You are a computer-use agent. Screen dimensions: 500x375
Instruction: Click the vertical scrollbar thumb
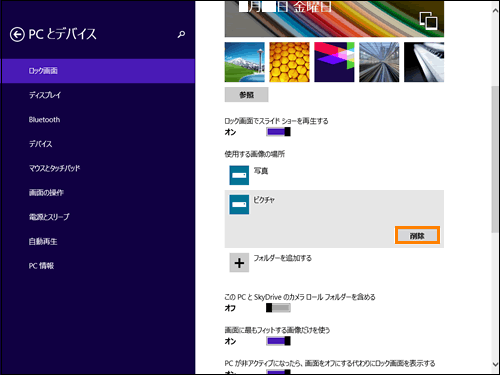point(495,159)
